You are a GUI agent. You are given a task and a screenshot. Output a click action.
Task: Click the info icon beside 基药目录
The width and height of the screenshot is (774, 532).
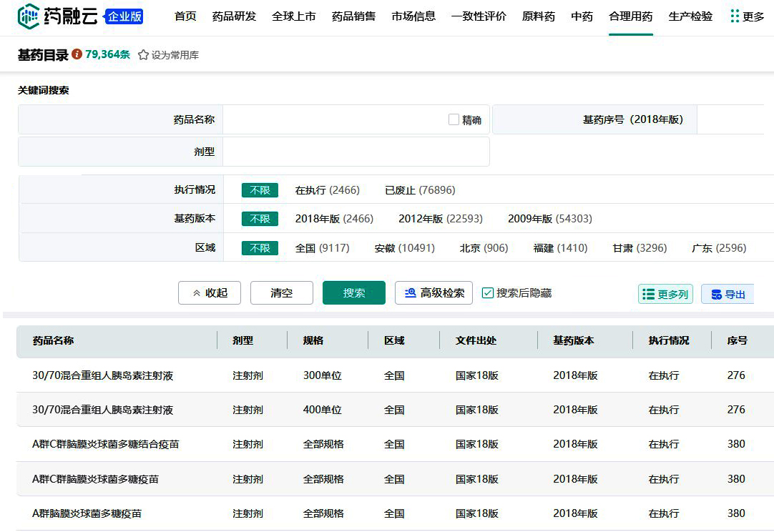pyautogui.click(x=77, y=54)
